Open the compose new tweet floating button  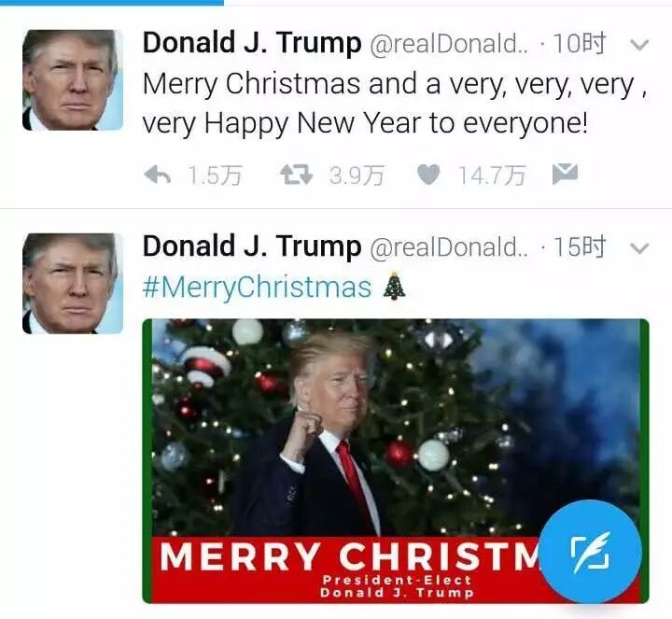(591, 551)
